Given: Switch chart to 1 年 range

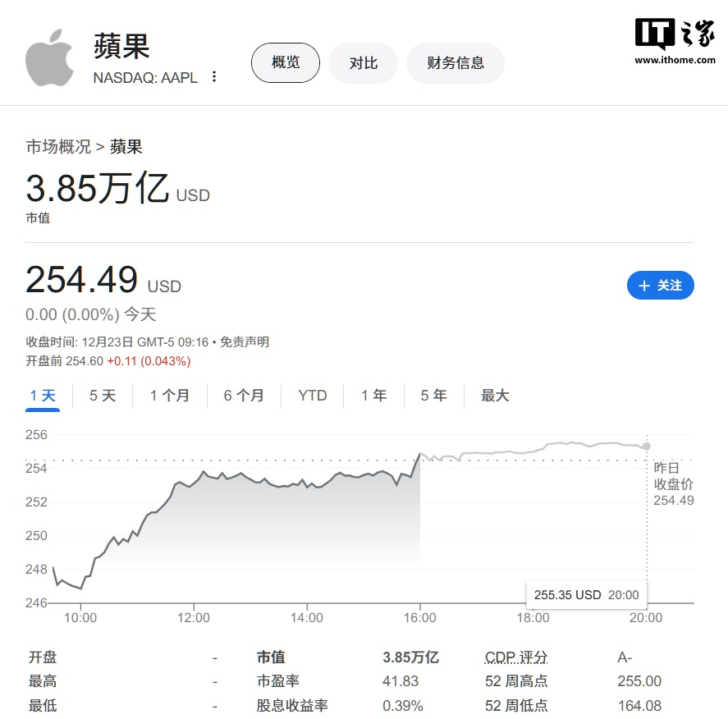Looking at the screenshot, I should pos(373,396).
